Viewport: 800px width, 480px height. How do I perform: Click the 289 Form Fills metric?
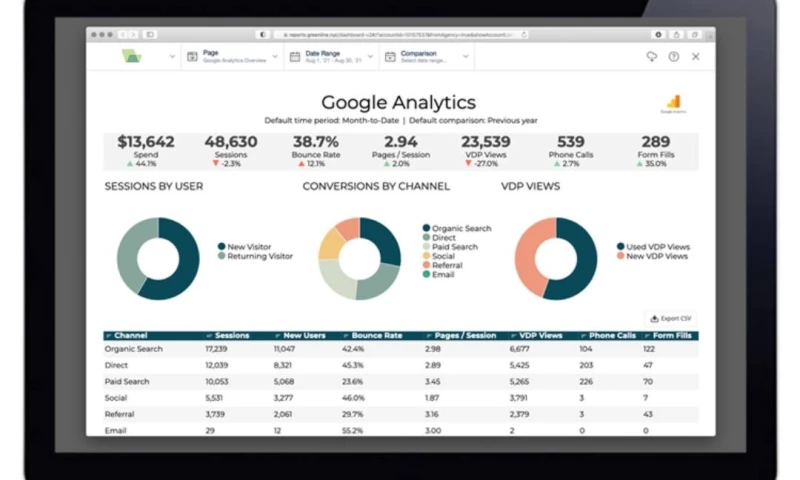[x=656, y=150]
